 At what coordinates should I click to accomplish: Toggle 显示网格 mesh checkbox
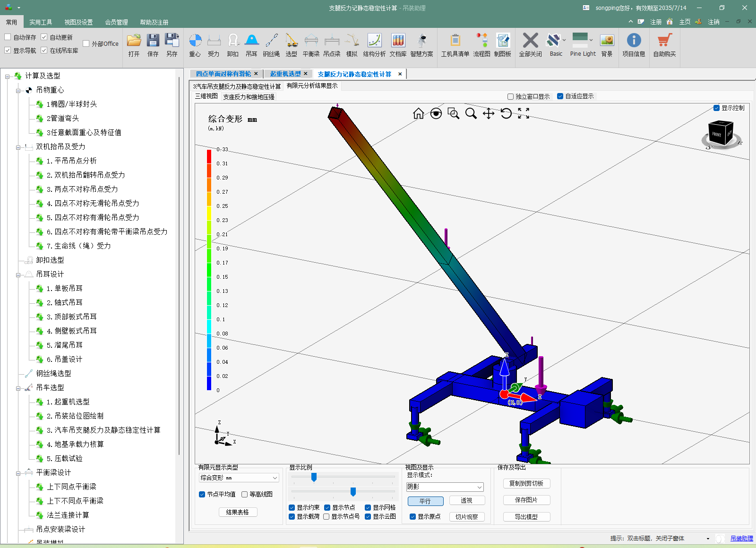click(x=368, y=507)
